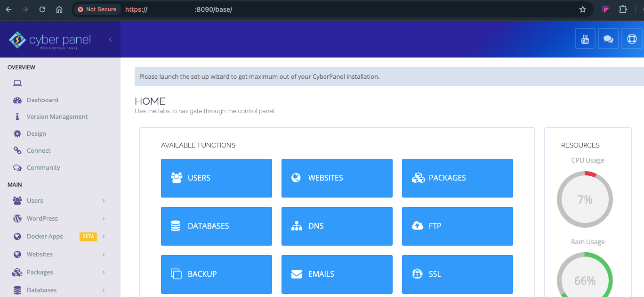Click the CPU Usage gauge

[x=585, y=199]
